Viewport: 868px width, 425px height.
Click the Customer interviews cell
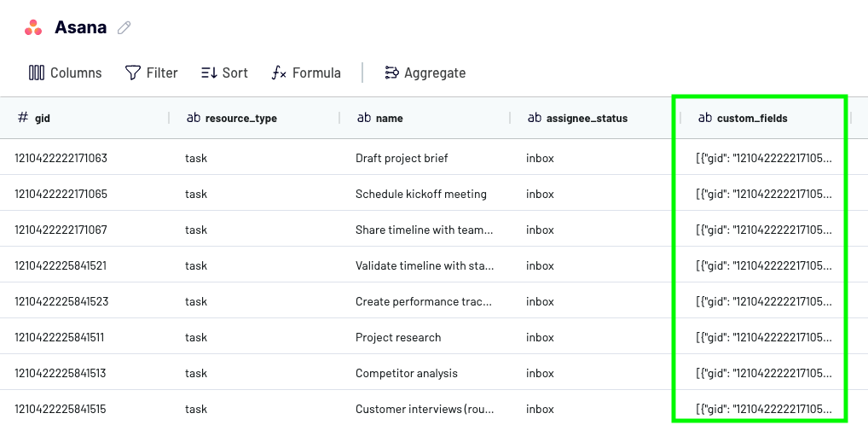[x=425, y=409]
